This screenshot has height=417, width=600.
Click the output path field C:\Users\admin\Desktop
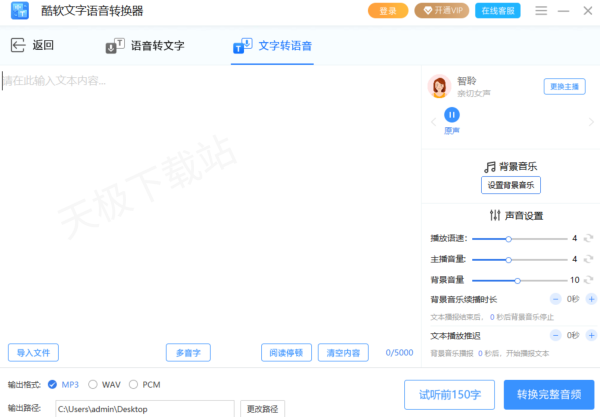click(145, 409)
